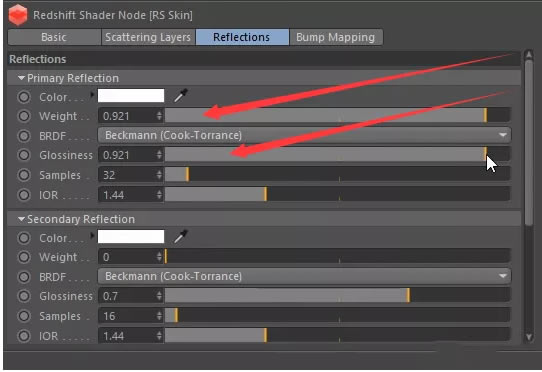The image size is (542, 372).
Task: Click the Secondary Reflection Weight slider
Action: click(x=338, y=256)
